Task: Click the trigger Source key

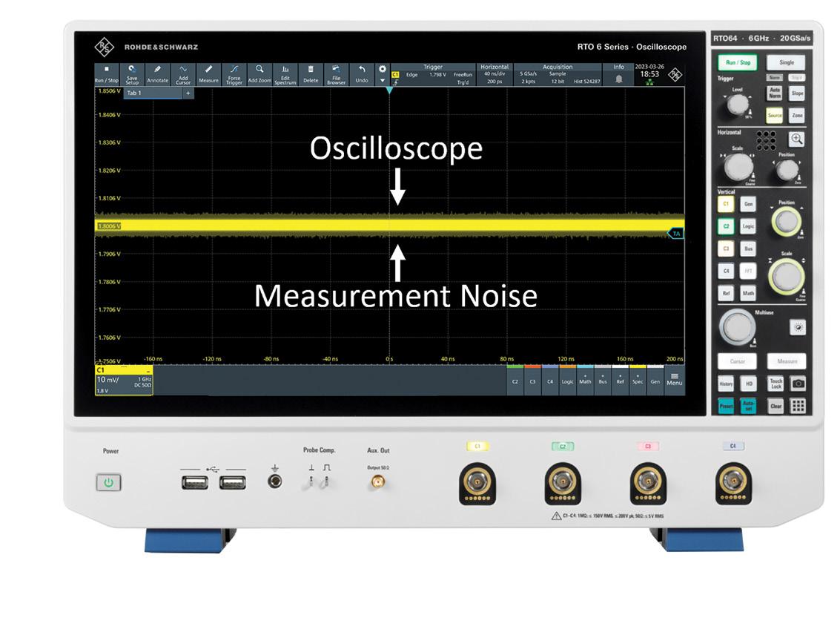Action: (775, 115)
